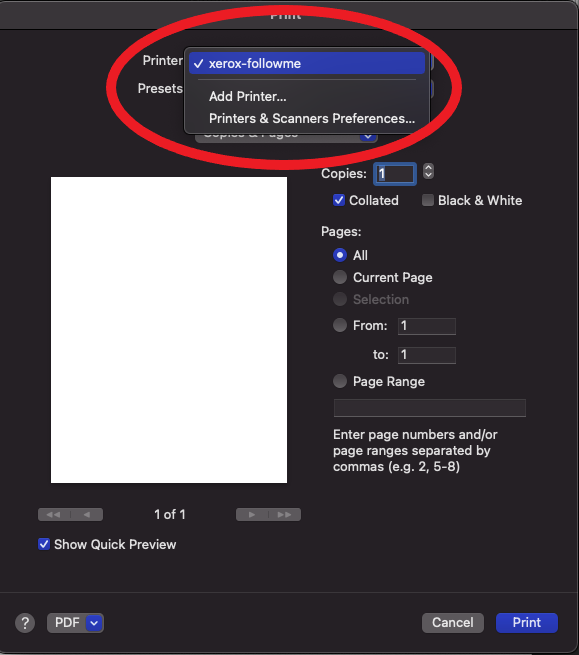Click the Cancel button

click(x=453, y=623)
